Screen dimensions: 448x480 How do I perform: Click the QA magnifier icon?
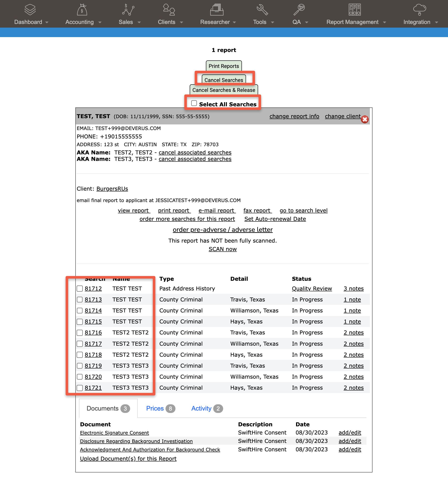[299, 10]
